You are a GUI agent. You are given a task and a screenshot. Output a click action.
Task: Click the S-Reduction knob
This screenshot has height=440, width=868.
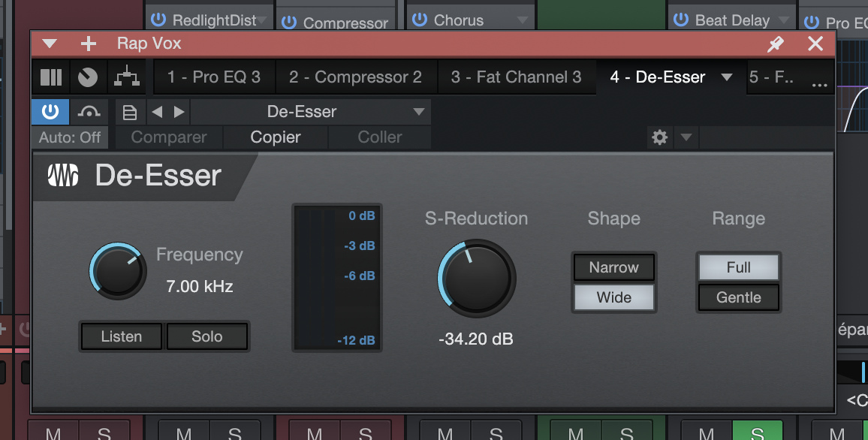477,279
